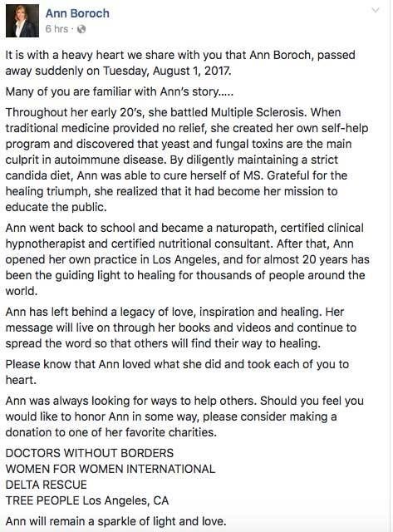Click the lone word 'heart.'
This screenshot has width=393, height=532.
[x=21, y=380]
